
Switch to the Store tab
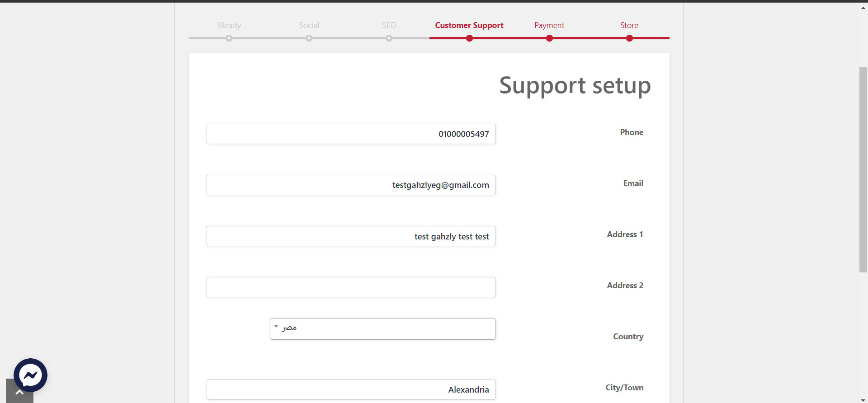click(x=629, y=25)
